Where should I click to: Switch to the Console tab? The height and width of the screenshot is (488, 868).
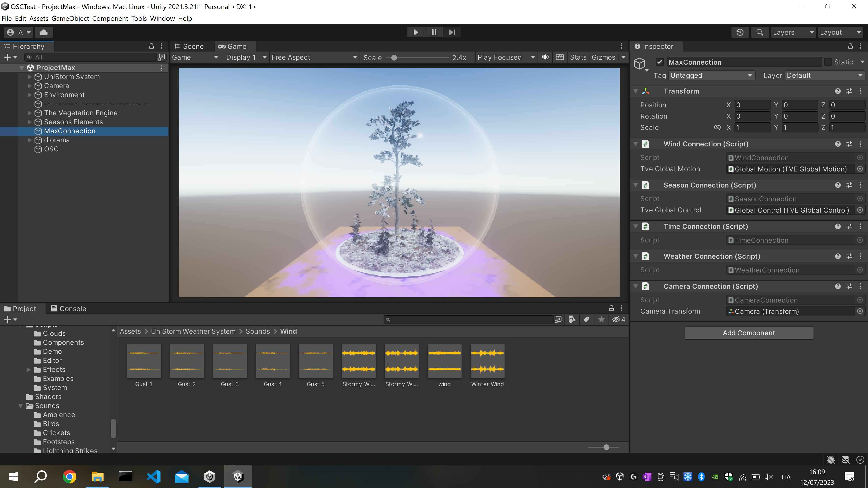[x=68, y=308]
